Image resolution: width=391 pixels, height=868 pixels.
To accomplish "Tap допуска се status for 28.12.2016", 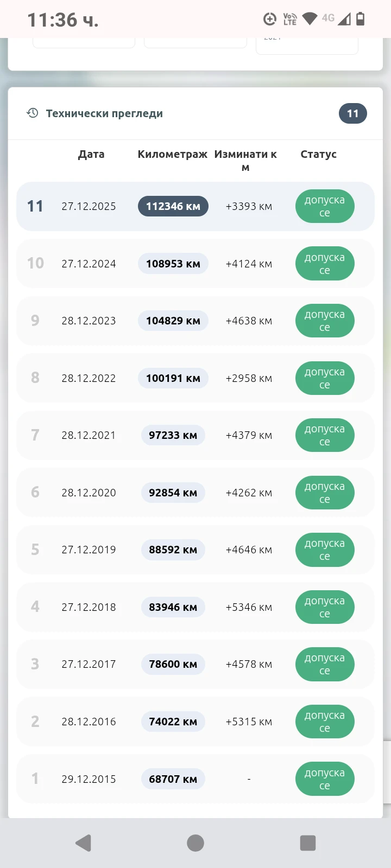I will point(325,722).
